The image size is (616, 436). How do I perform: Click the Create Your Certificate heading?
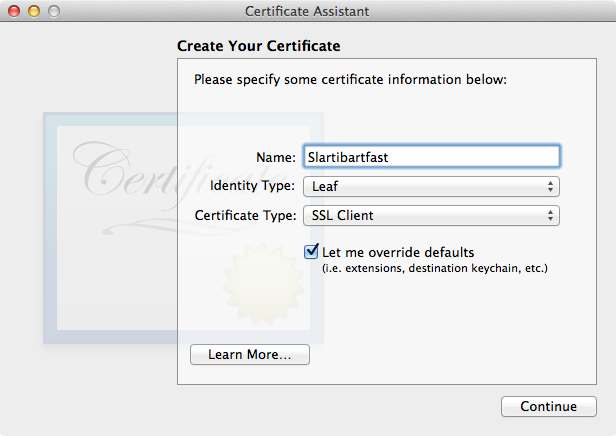click(x=258, y=46)
